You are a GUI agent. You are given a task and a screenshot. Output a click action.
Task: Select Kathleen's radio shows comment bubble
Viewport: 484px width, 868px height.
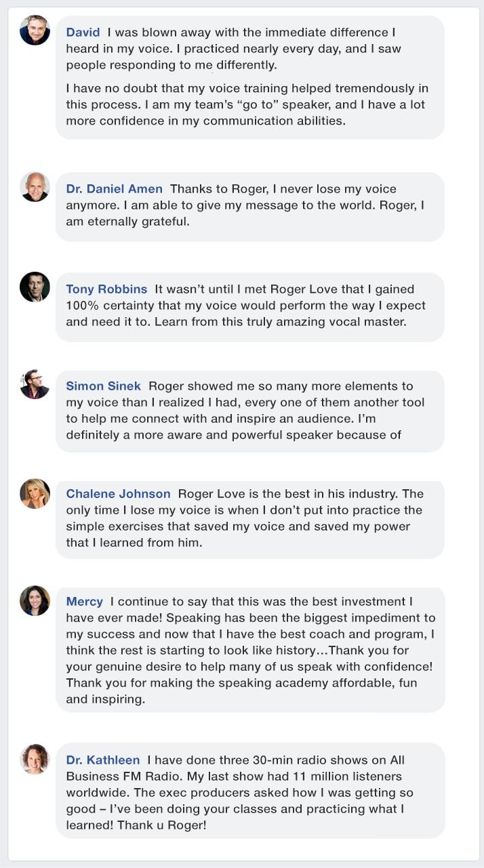point(249,791)
